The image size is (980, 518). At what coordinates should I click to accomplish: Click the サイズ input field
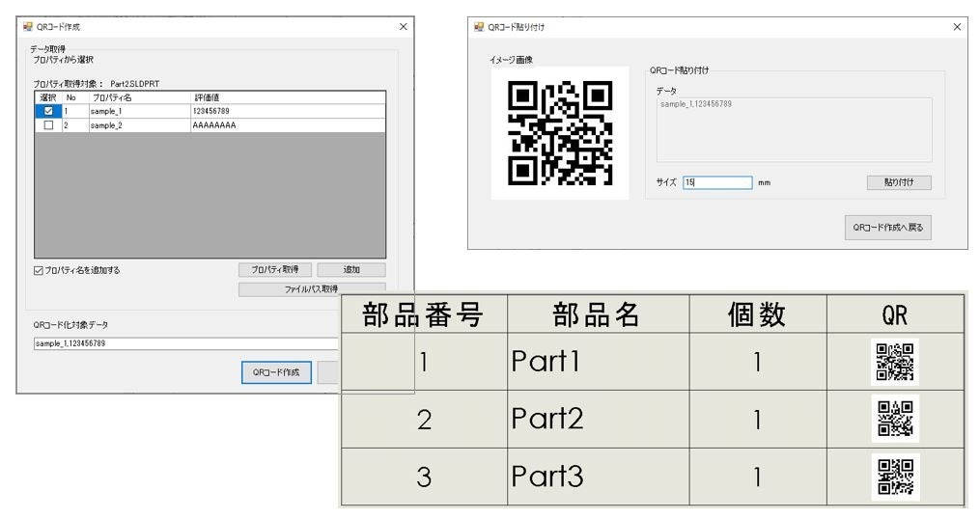717,182
